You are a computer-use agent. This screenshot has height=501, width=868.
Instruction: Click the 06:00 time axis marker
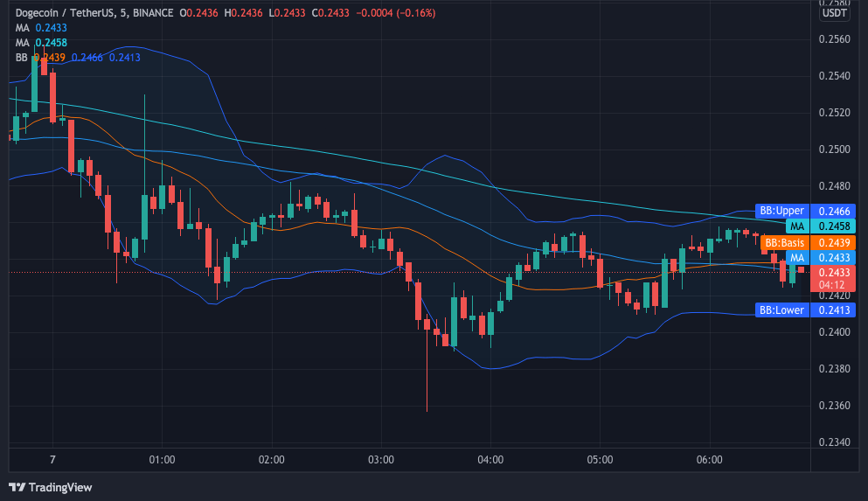click(x=709, y=460)
